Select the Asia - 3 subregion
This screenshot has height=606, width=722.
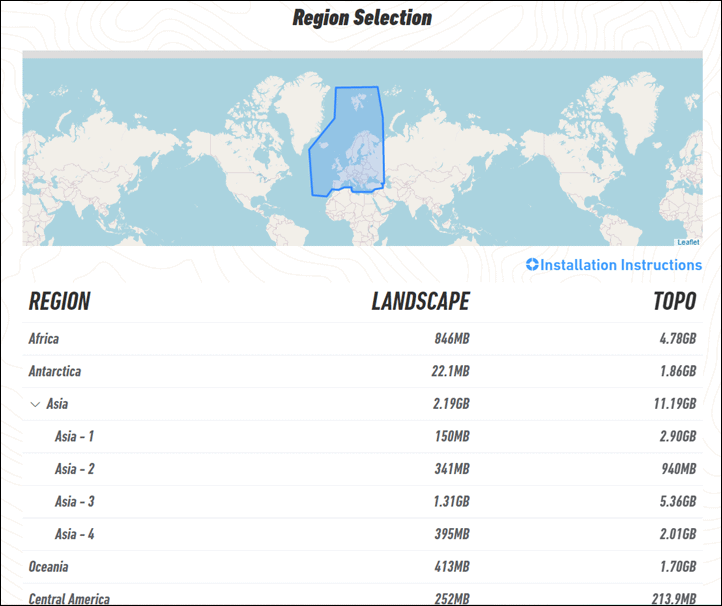click(x=75, y=501)
